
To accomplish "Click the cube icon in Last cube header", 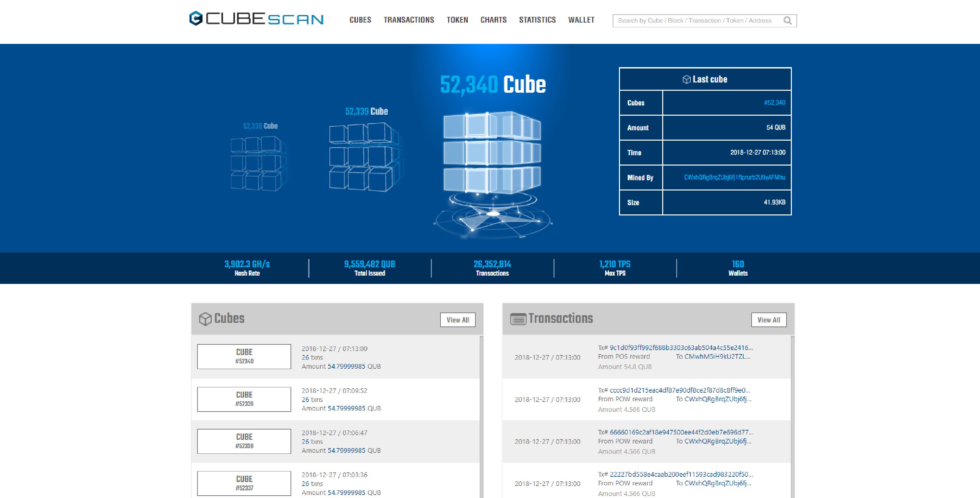I will [686, 79].
